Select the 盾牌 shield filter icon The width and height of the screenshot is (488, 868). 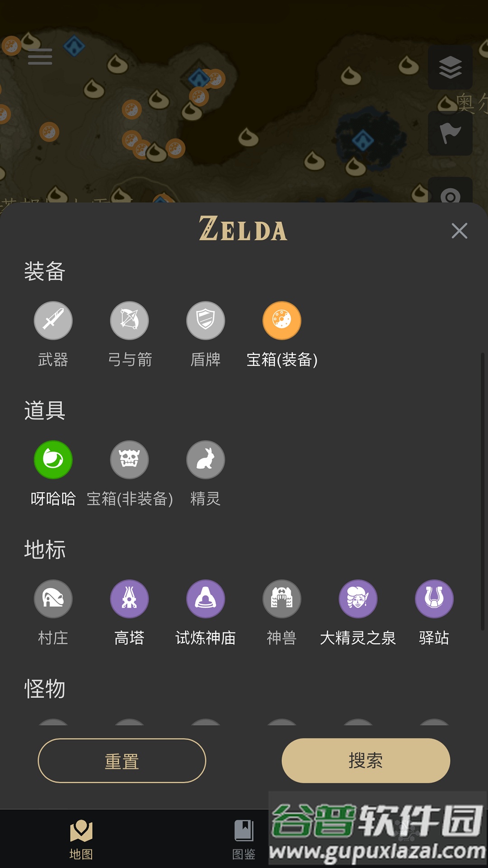(x=206, y=320)
